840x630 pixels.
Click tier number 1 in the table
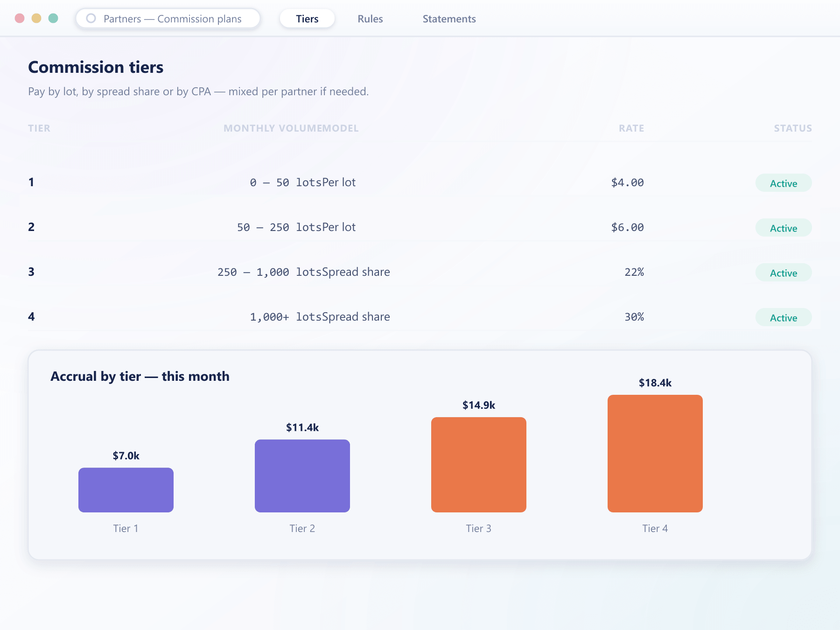coord(31,182)
